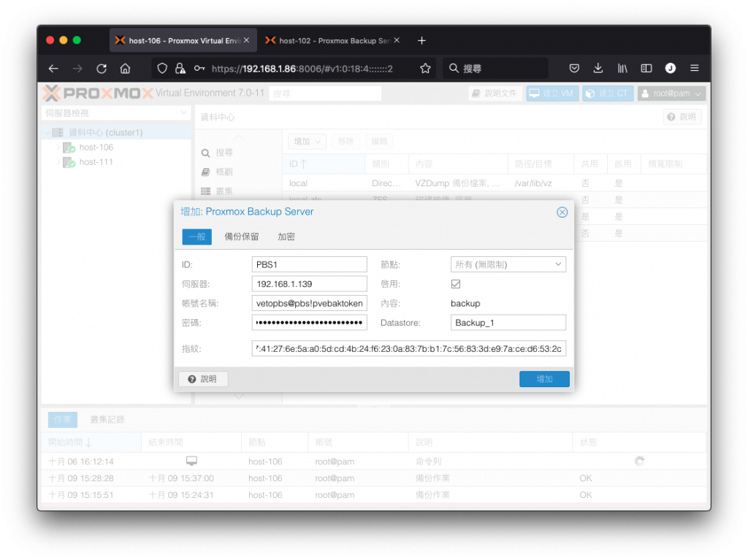Viewport: 748px width, 560px height.
Task: Close the host-106 browser tab
Action: (x=246, y=41)
